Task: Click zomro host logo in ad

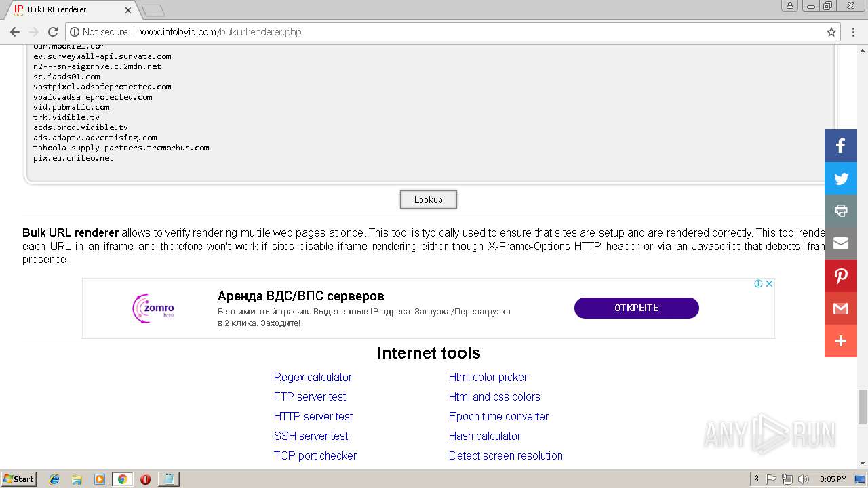Action: (x=153, y=308)
